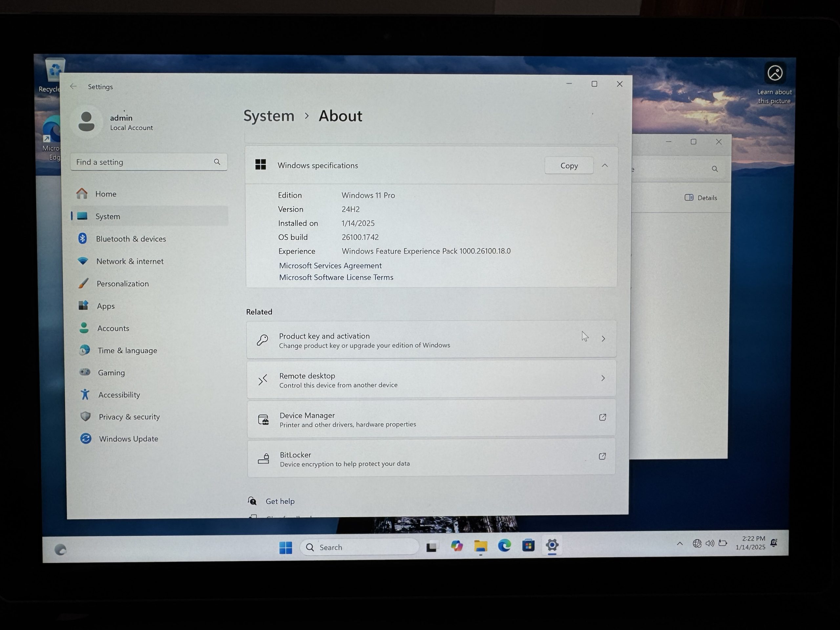Click the Privacy & security shield icon
The width and height of the screenshot is (840, 630).
pos(85,417)
